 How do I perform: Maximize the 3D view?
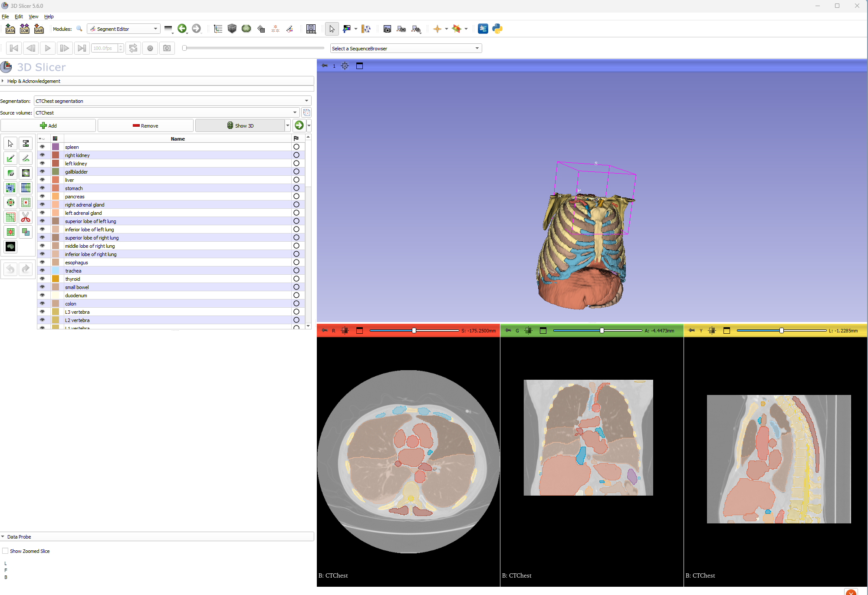coord(359,66)
